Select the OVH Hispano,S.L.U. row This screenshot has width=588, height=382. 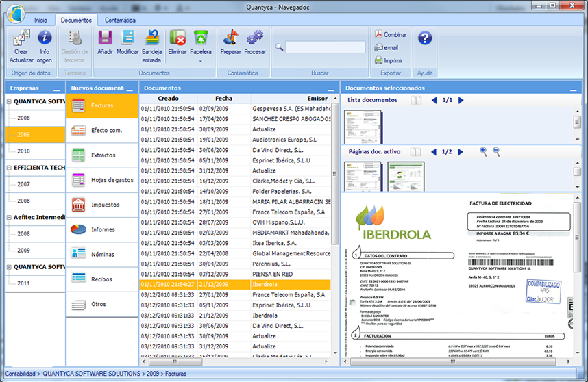pos(235,222)
